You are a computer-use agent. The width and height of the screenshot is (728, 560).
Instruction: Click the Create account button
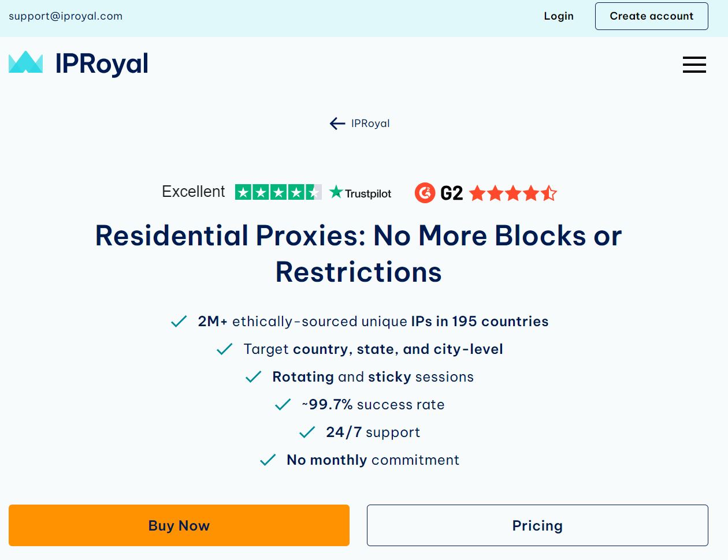click(651, 16)
